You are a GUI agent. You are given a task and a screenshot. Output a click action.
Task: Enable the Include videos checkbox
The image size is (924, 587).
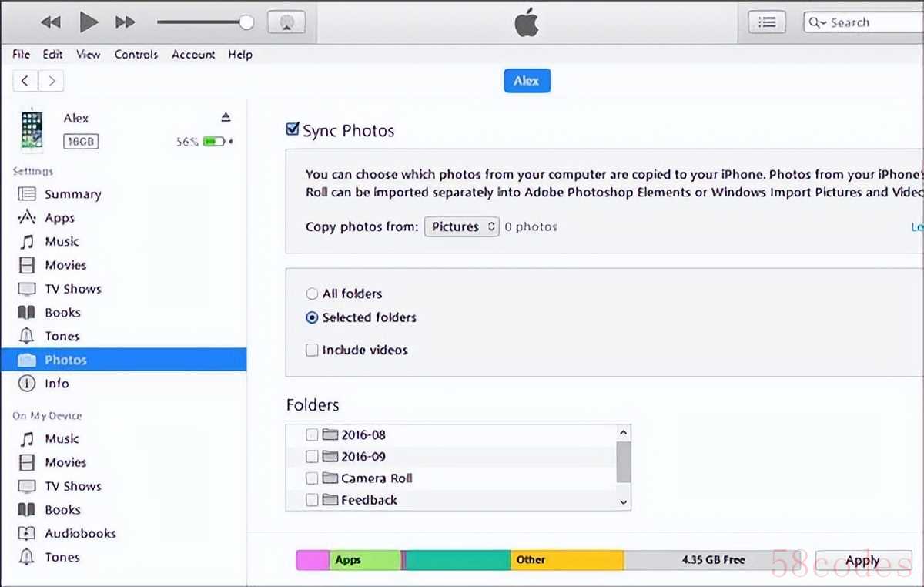pos(312,350)
